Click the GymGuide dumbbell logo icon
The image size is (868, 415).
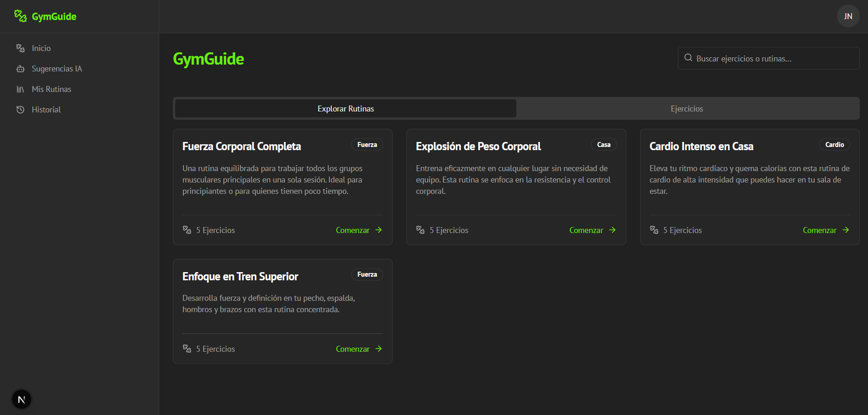[20, 16]
